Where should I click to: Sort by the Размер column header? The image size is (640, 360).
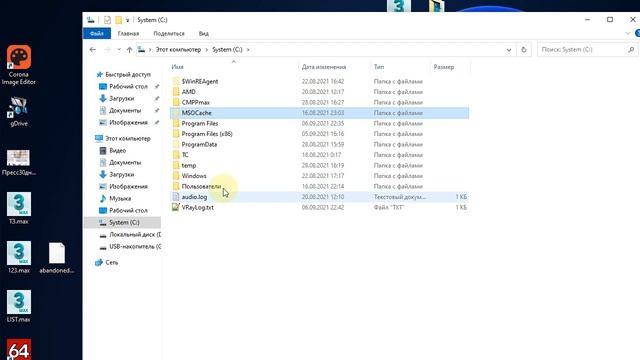443,67
